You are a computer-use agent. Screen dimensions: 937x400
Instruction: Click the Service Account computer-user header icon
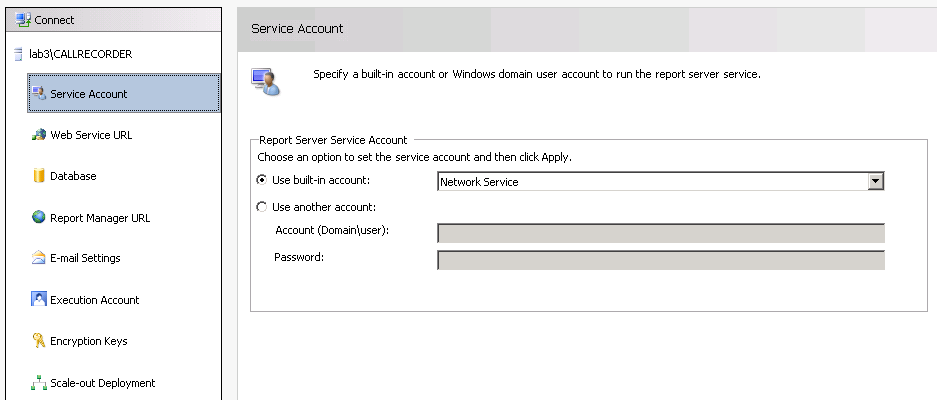[x=266, y=82]
